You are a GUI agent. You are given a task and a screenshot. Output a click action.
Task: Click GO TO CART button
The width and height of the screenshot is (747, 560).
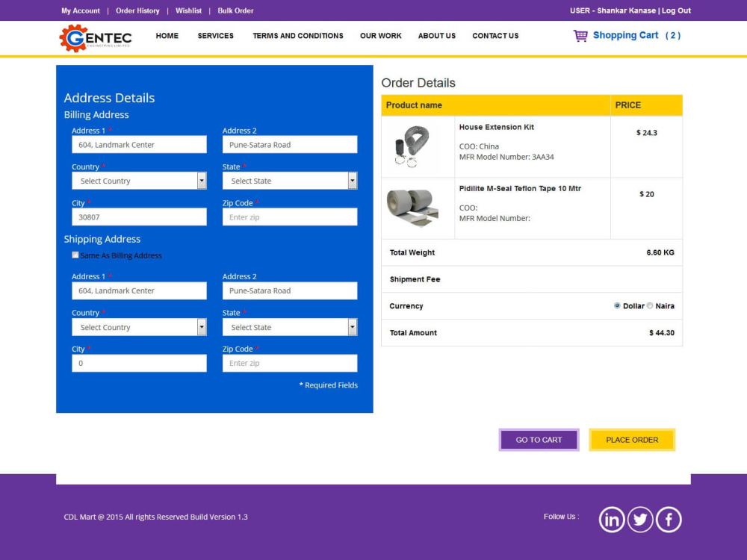coord(539,440)
